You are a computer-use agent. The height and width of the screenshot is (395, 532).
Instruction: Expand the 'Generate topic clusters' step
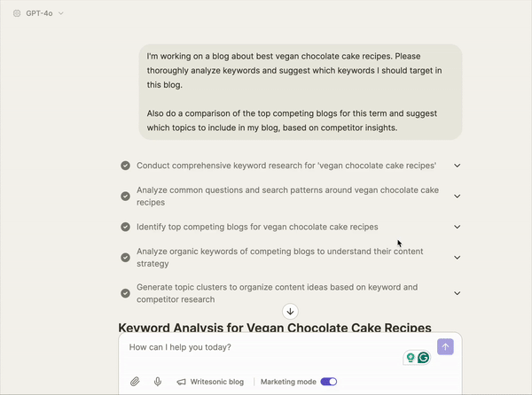click(x=458, y=293)
